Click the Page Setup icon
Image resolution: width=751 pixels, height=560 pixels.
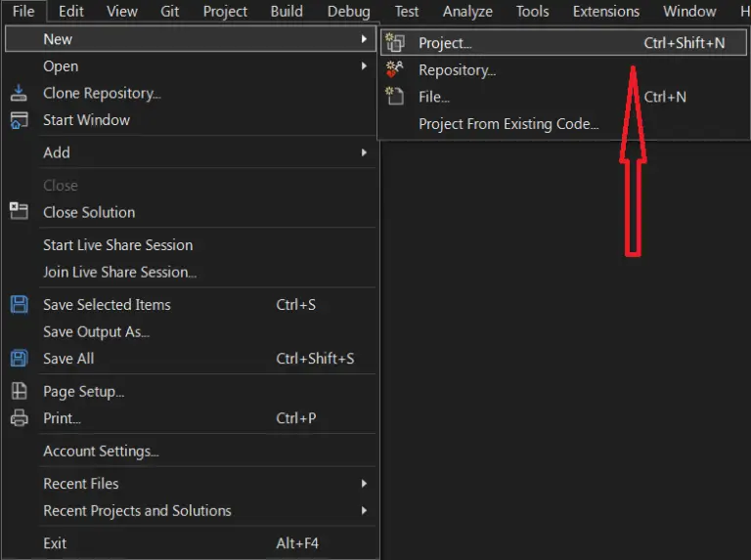pyautogui.click(x=20, y=391)
